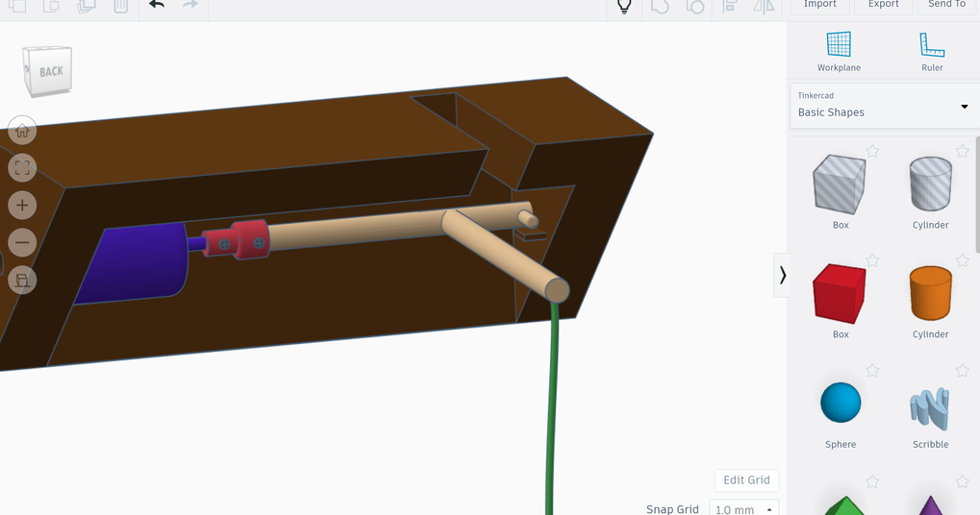Pick the striped Box hole shape

coord(840,184)
